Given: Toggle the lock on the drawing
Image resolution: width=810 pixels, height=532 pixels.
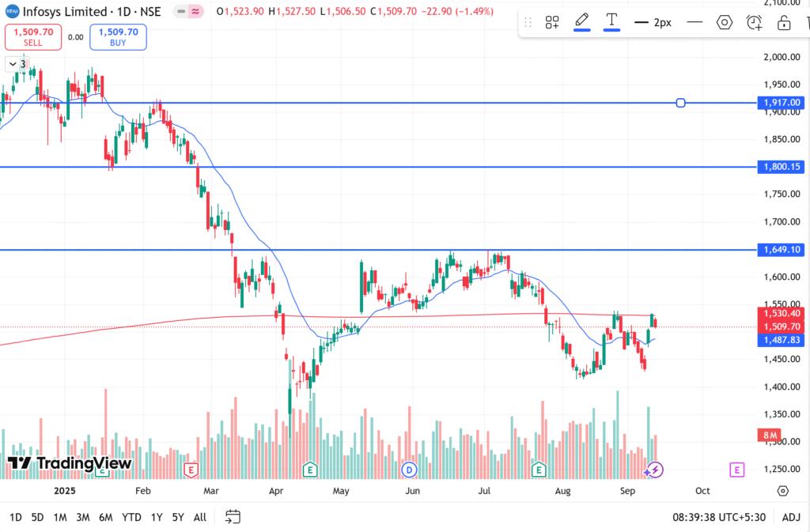Looking at the screenshot, I should (x=784, y=22).
